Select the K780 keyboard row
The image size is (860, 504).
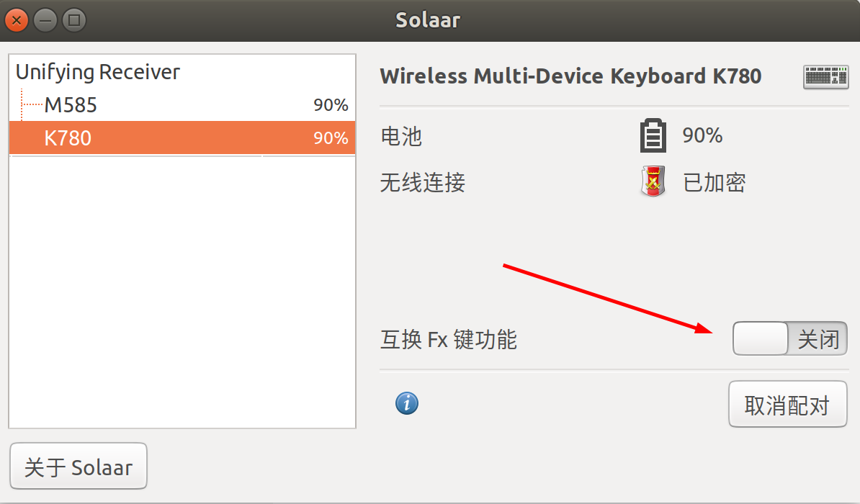[x=182, y=138]
